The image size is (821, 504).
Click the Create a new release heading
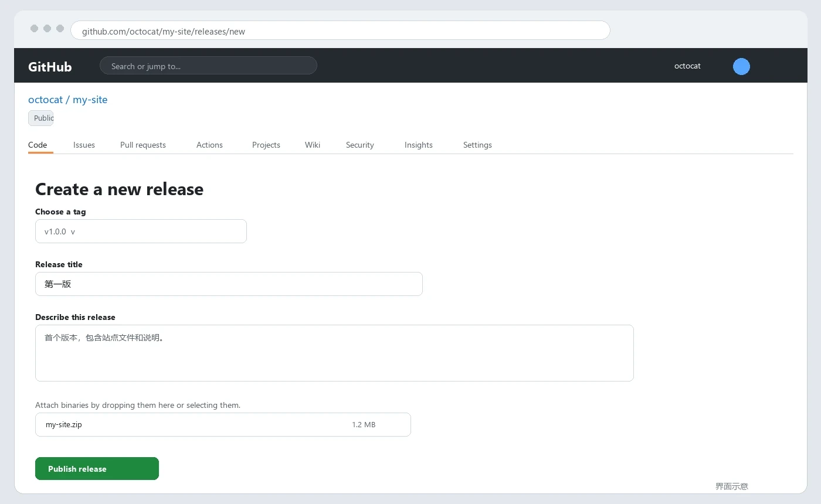click(x=119, y=189)
